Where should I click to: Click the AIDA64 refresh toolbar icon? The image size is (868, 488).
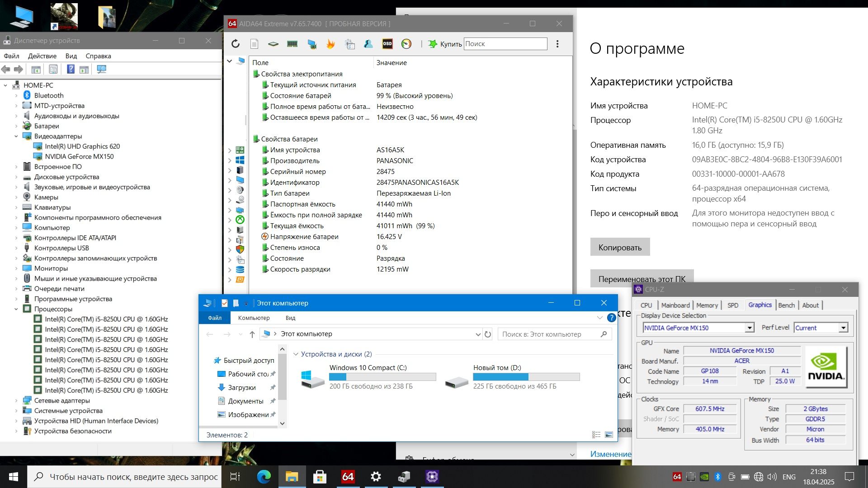tap(235, 44)
